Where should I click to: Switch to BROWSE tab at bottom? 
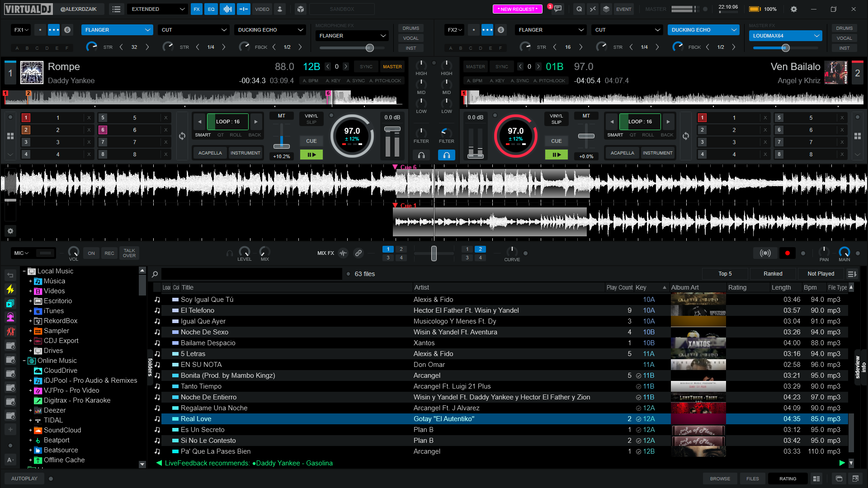coord(720,479)
